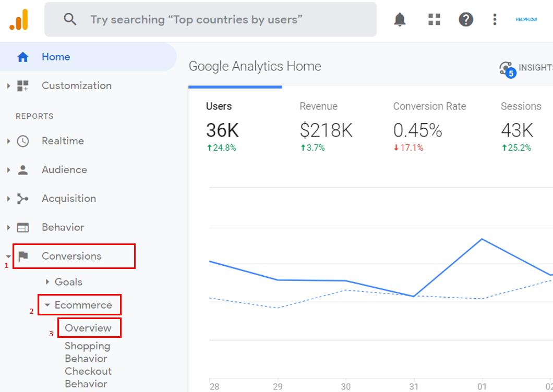Click the 43K sessions value
This screenshot has height=392, width=553.
point(517,130)
